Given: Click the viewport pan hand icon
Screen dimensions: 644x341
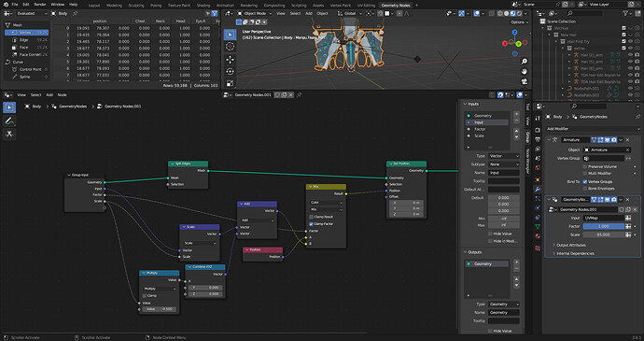Looking at the screenshot, I should point(525,71).
